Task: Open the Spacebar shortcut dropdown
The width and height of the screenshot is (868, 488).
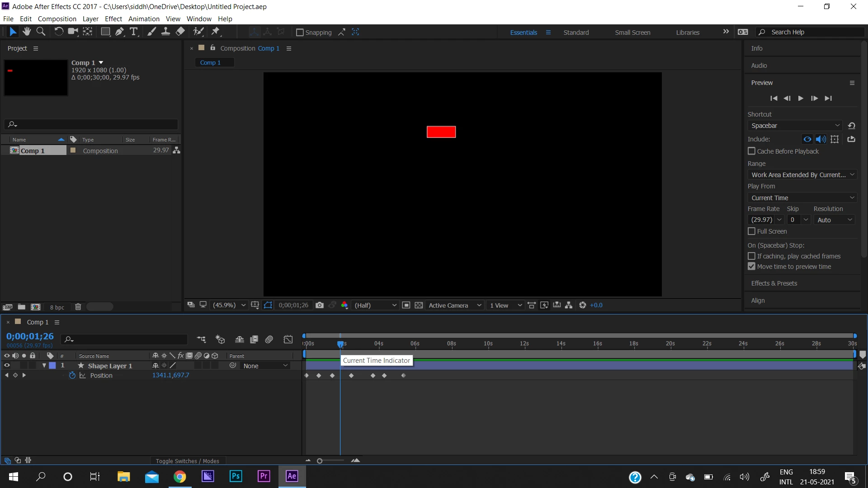Action: (795, 126)
